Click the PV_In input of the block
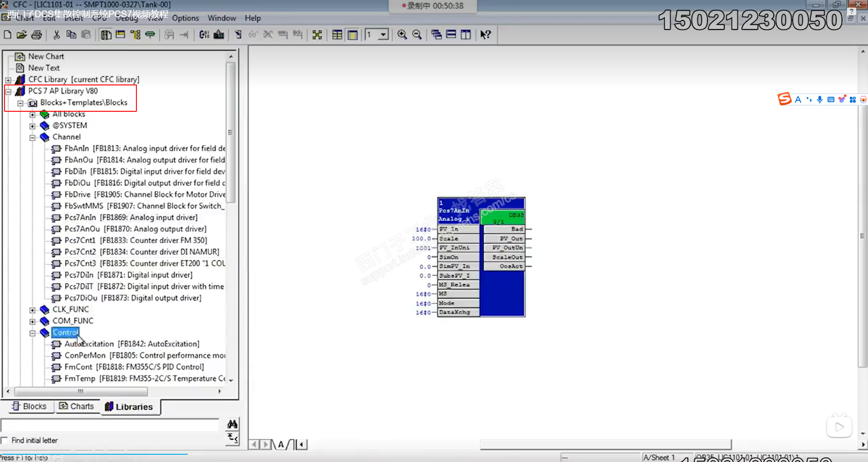 coord(458,229)
